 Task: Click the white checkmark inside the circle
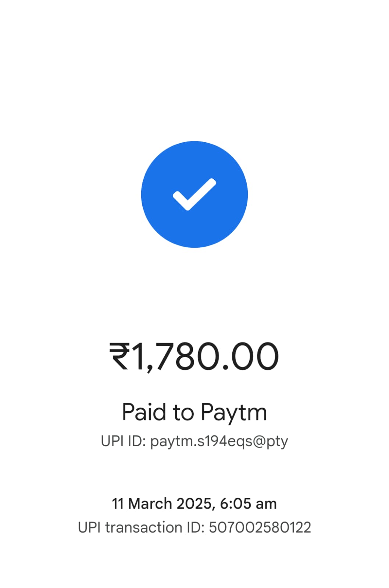coord(194,194)
